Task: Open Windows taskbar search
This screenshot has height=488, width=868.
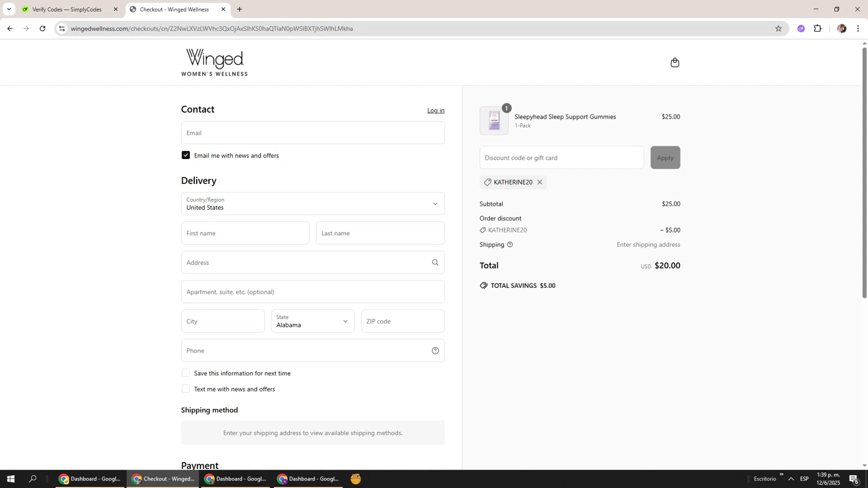Action: (x=33, y=479)
